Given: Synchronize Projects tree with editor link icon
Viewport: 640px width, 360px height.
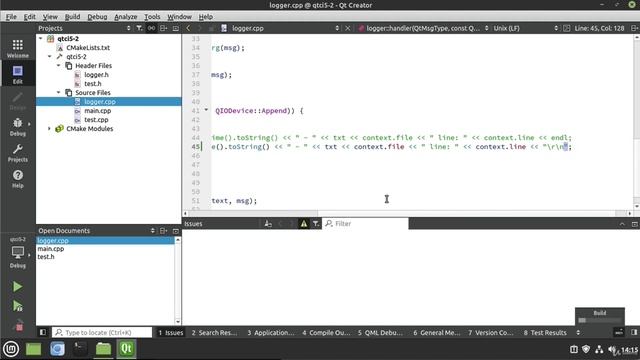Looking at the screenshot, I should pyautogui.click(x=151, y=28).
